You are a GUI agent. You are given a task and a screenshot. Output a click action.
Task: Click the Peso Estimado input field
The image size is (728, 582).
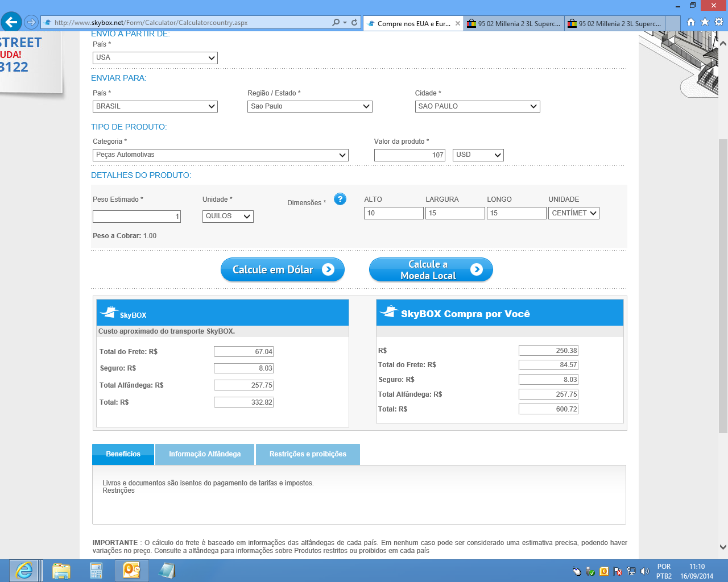[136, 217]
